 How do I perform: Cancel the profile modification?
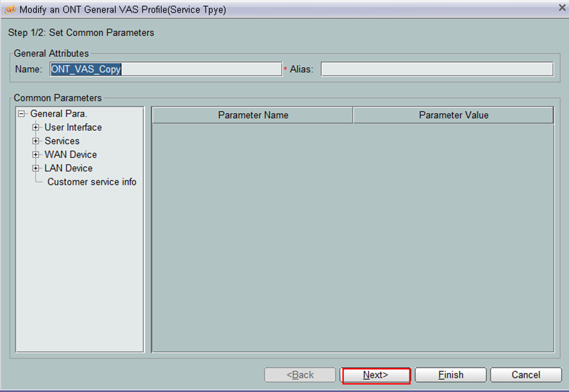point(526,375)
